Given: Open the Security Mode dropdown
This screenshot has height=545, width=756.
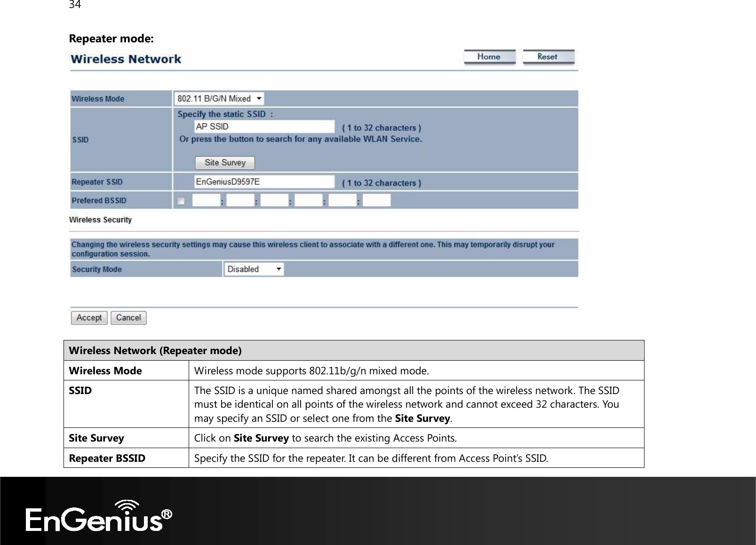Looking at the screenshot, I should coord(254,269).
